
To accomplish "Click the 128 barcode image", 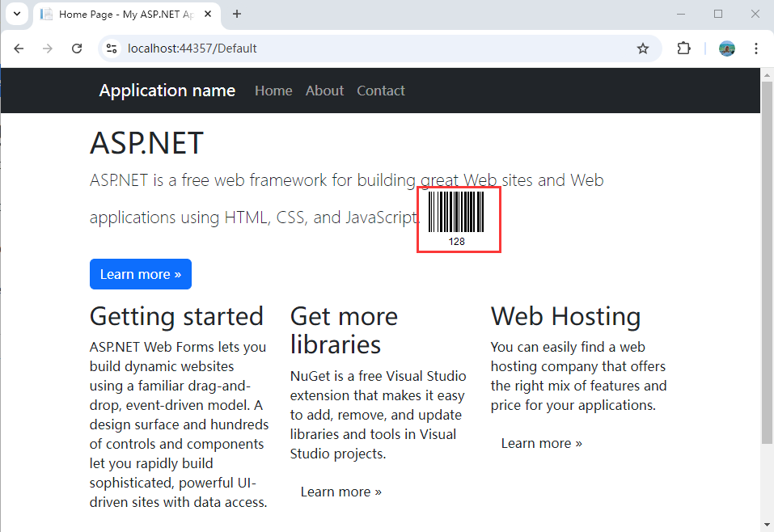I will (x=459, y=220).
